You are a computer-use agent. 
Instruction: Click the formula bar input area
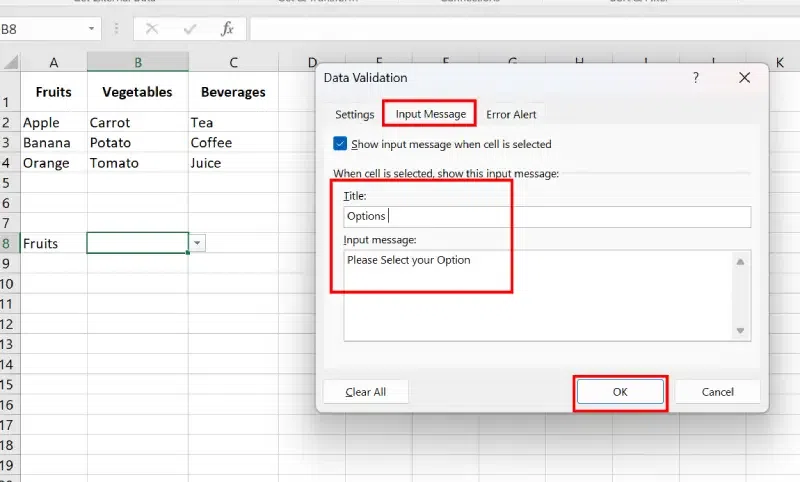pos(525,29)
